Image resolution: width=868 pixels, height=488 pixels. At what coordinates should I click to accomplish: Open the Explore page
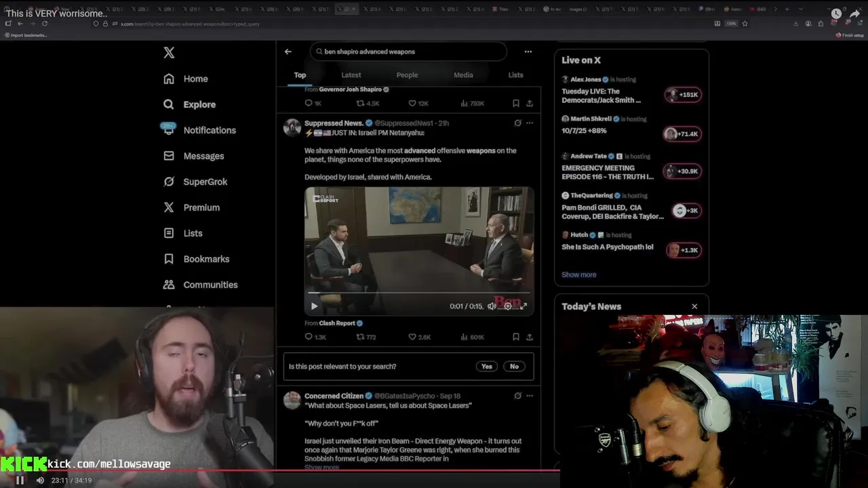pos(189,104)
